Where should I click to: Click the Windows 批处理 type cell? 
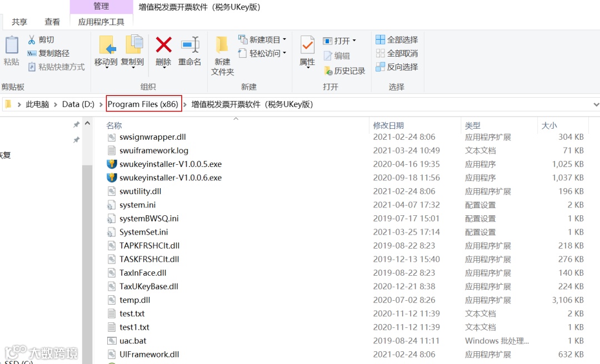[x=497, y=341]
